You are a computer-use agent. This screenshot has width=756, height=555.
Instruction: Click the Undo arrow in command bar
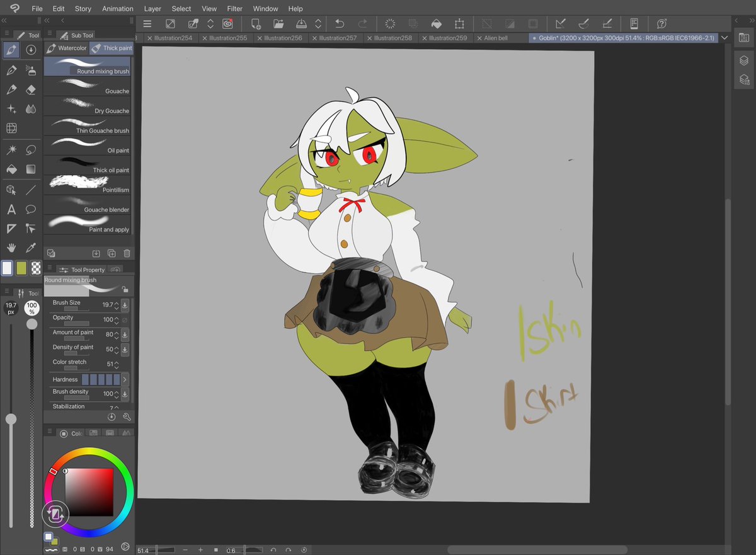[340, 24]
